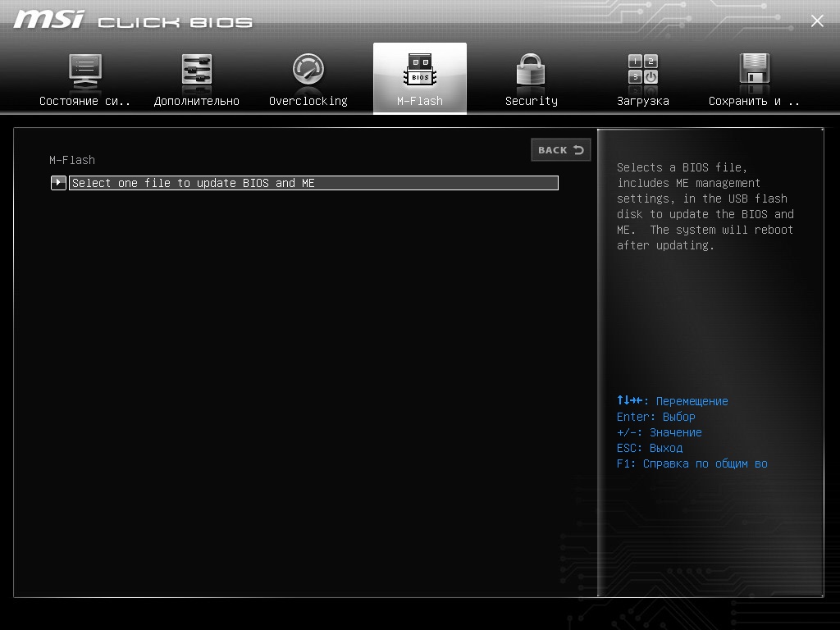840x630 pixels.
Task: Click the 'Enter: Выбор' hint text
Action: [x=655, y=417]
